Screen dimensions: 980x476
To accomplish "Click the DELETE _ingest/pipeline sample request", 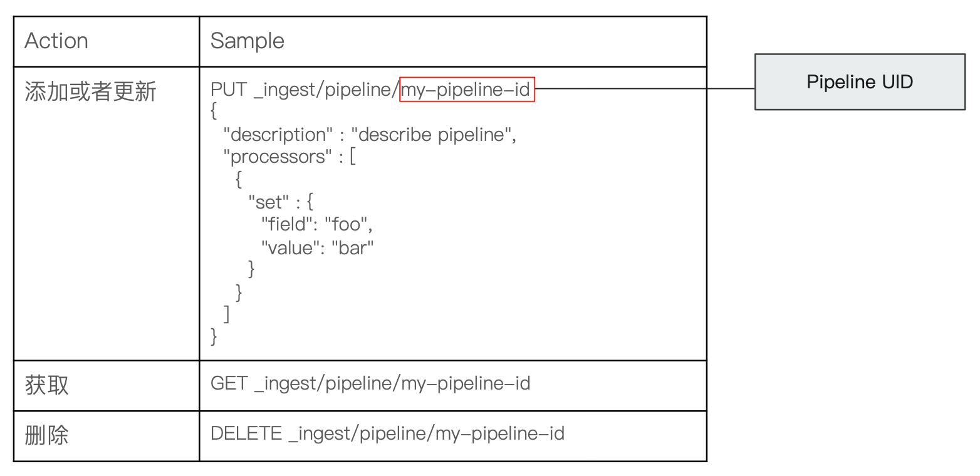I will coord(387,433).
